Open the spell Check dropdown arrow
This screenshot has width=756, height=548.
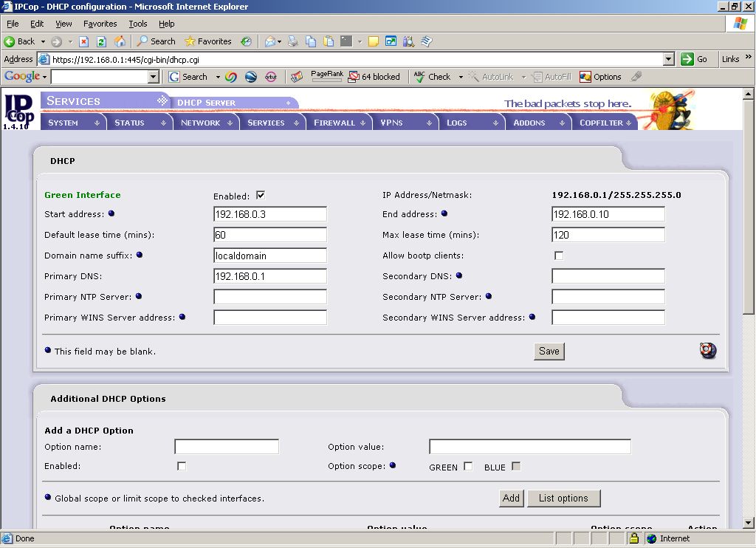coord(461,78)
